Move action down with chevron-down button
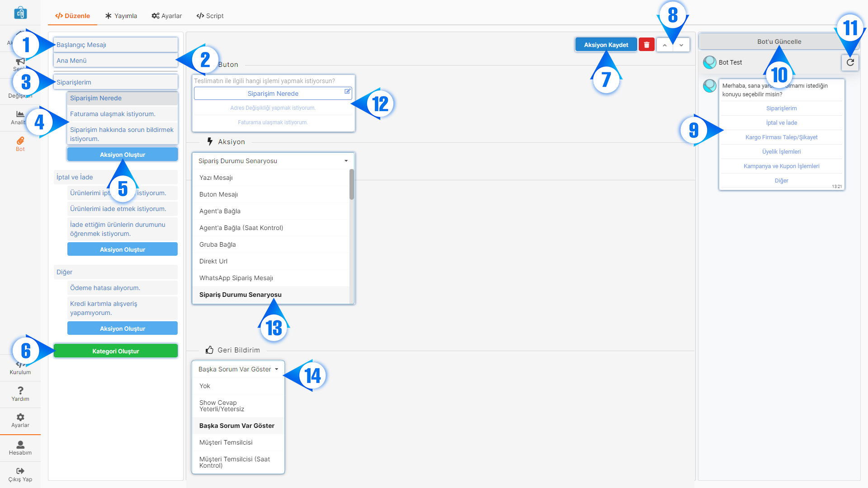 tap(681, 45)
